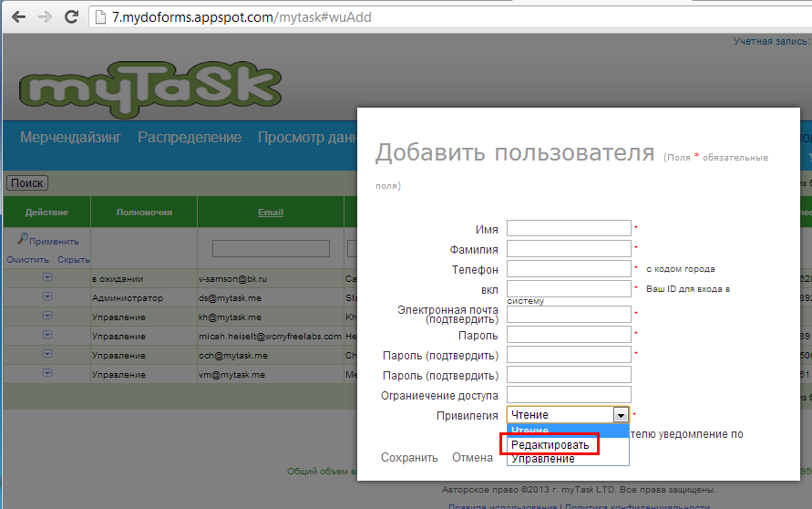Image resolution: width=812 pixels, height=509 pixels.
Task: Choose Управление option in privilege list
Action: (x=543, y=459)
